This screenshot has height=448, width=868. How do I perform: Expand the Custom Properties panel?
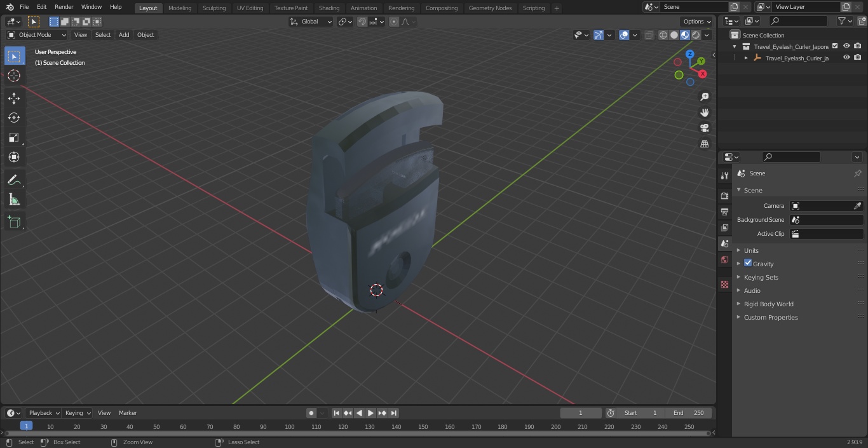771,317
